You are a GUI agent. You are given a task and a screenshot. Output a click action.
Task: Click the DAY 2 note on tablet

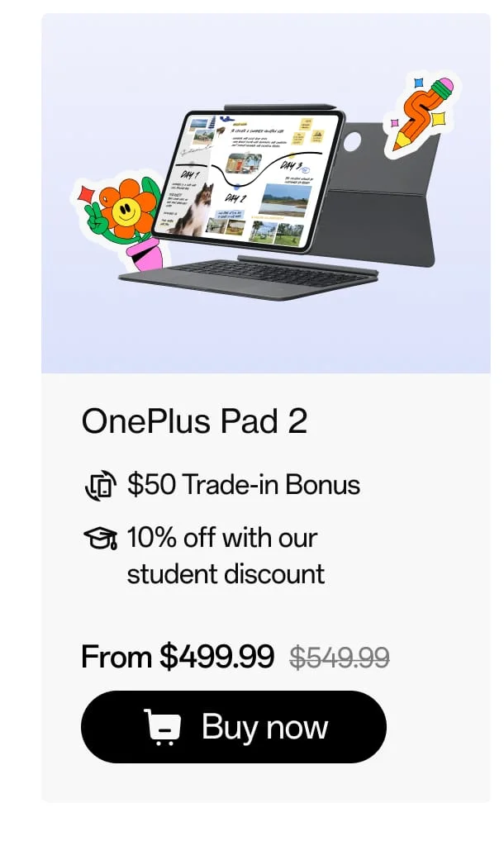tap(235, 198)
